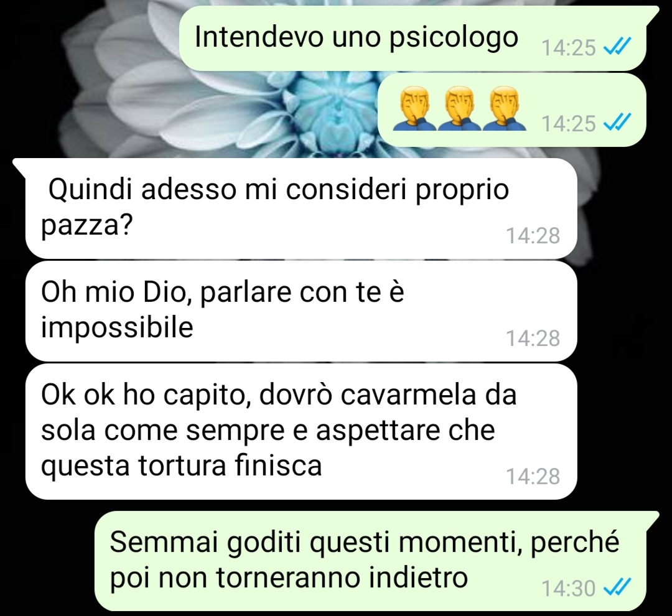Click the blue read ticks on emoji message
The image size is (672, 616).
pyautogui.click(x=617, y=123)
